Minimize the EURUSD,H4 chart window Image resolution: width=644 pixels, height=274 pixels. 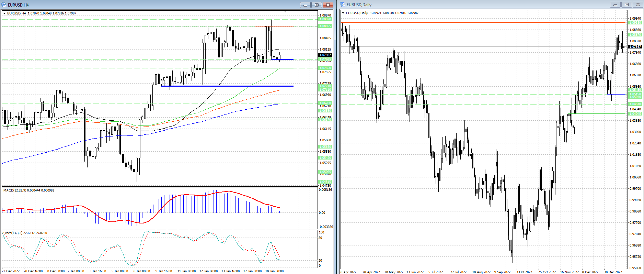pos(305,5)
